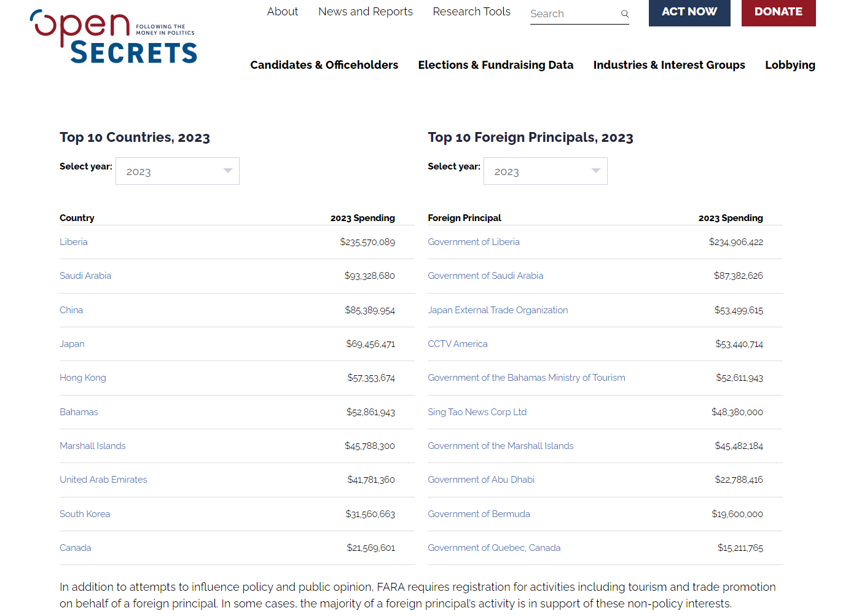Image resolution: width=851 pixels, height=616 pixels.
Task: Open Sing Tao News Corp Ltd link
Action: pyautogui.click(x=477, y=412)
